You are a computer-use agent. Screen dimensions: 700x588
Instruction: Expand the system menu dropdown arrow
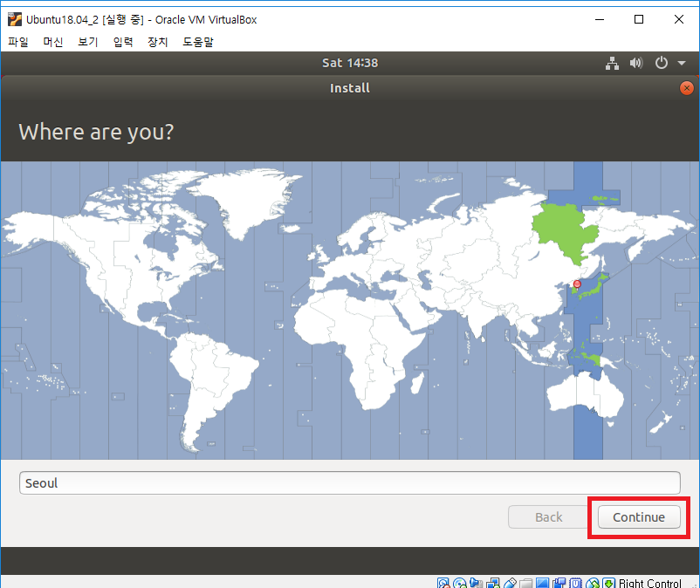(x=682, y=64)
